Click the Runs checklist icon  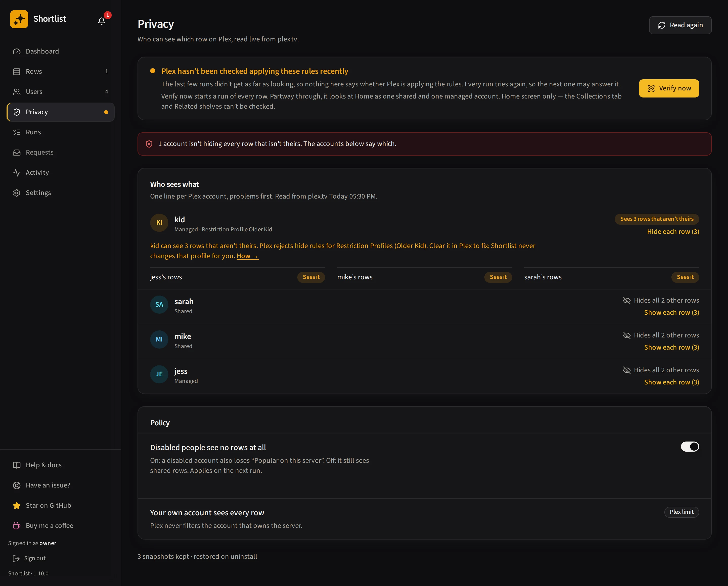click(16, 132)
